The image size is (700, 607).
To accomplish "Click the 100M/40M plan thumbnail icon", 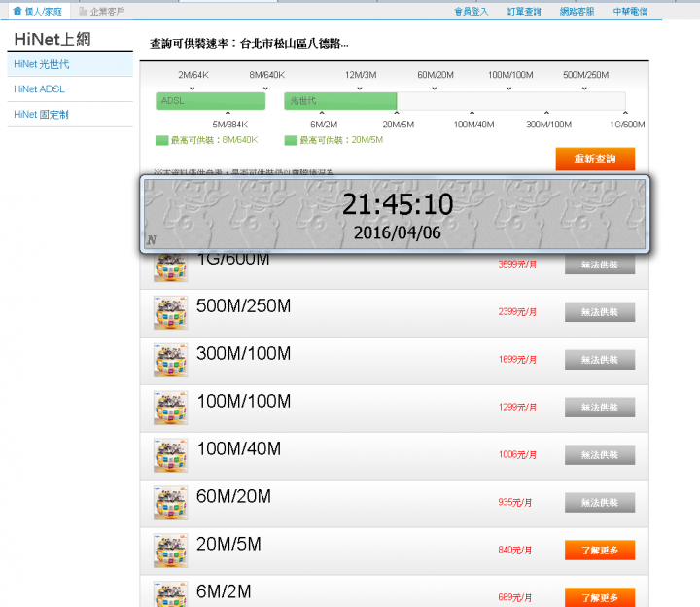I will tap(170, 455).
